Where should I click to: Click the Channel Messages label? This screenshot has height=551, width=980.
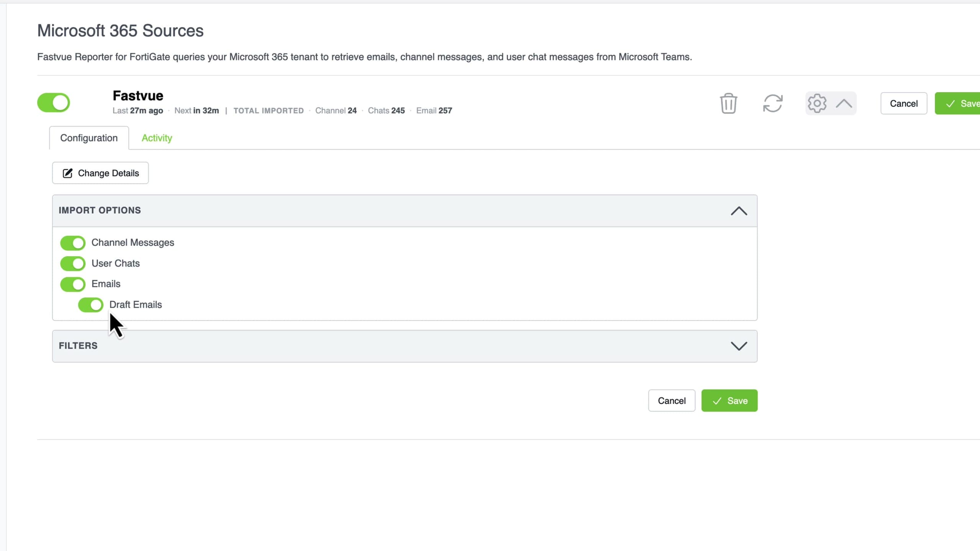click(x=132, y=243)
